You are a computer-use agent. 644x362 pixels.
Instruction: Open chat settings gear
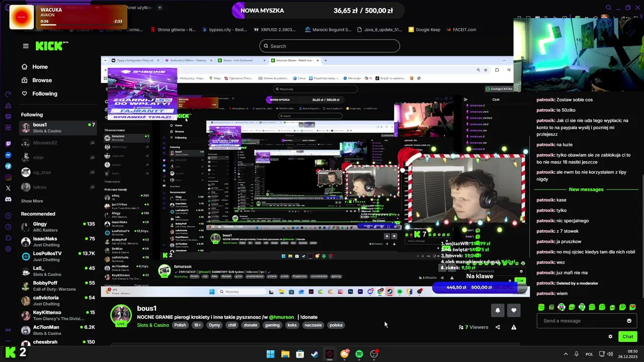point(610,336)
